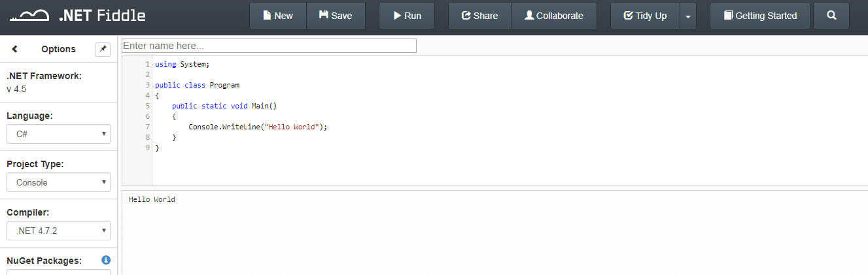Screen dimensions: 868x275
Task: Click the .NET Fiddle cloud logo
Action: [29, 15]
